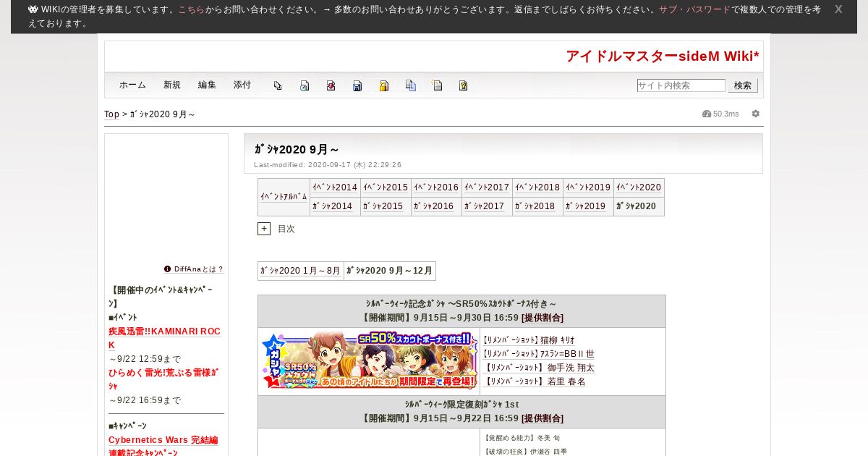Screen dimensions: 868x456
Task: Open 提供割合 link for ｼﾙﾊﾞｰｳｨｰｸ記念ｶﾞｼｬ
Action: pyautogui.click(x=542, y=318)
